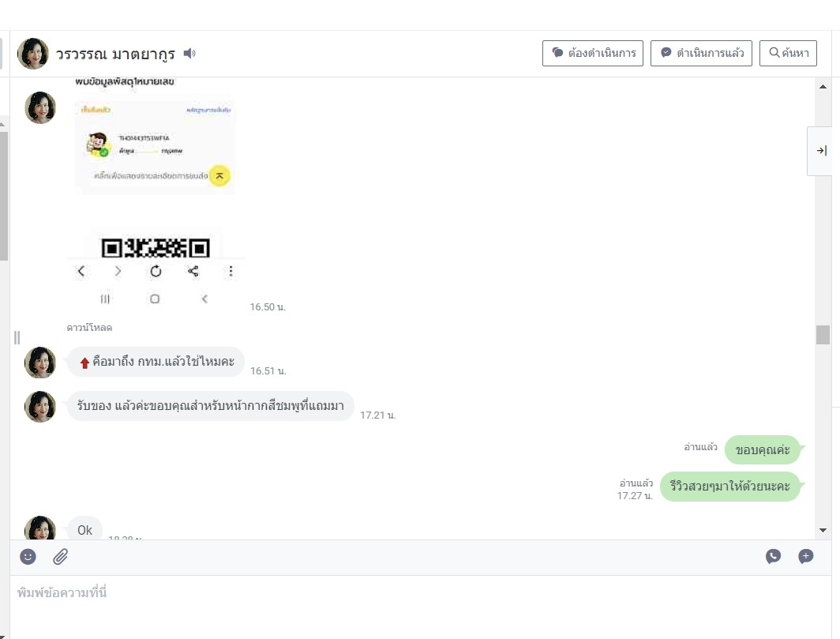Click the ดาวน์โหลด link under the image
Viewport: 840px width, 639px height.
click(89, 328)
